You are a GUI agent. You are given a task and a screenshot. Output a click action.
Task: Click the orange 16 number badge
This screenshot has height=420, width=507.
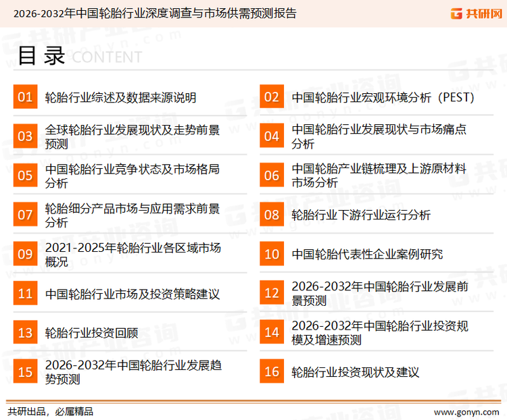point(272,371)
